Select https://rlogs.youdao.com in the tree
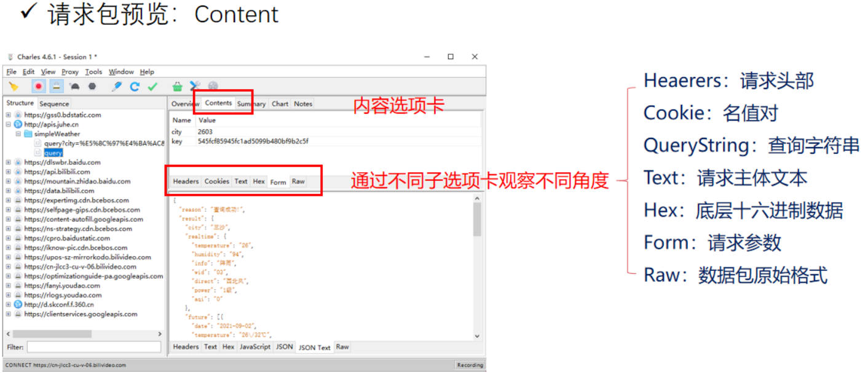 63,295
